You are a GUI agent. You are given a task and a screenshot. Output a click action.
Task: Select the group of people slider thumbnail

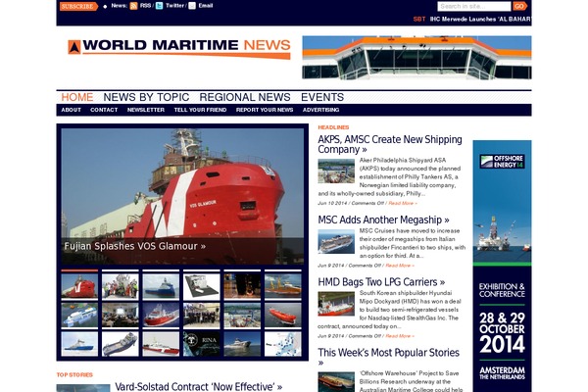coord(120,286)
